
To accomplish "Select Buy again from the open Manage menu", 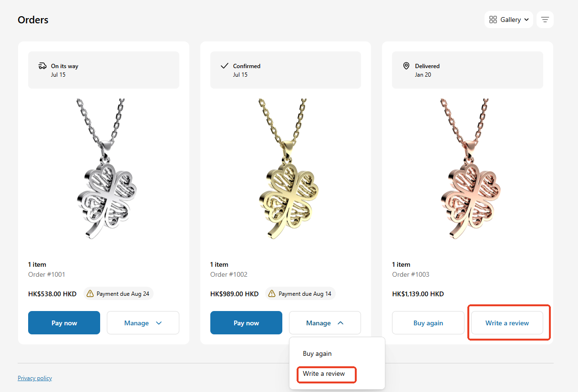I will (x=317, y=353).
